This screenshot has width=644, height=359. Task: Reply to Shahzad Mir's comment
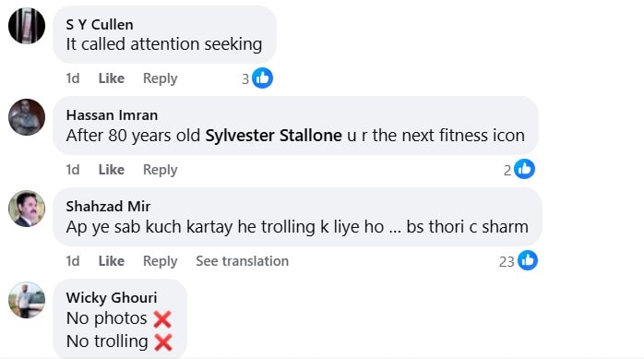[x=161, y=261]
